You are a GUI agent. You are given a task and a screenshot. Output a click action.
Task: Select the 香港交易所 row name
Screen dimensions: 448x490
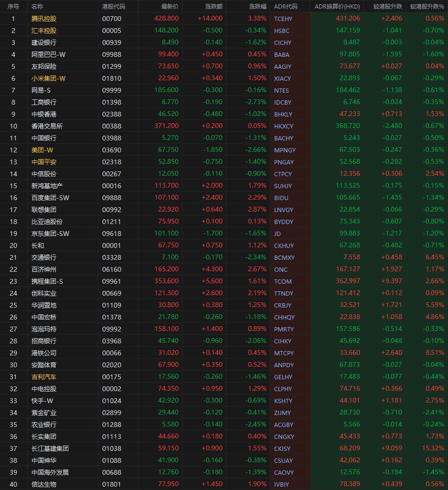(47, 126)
